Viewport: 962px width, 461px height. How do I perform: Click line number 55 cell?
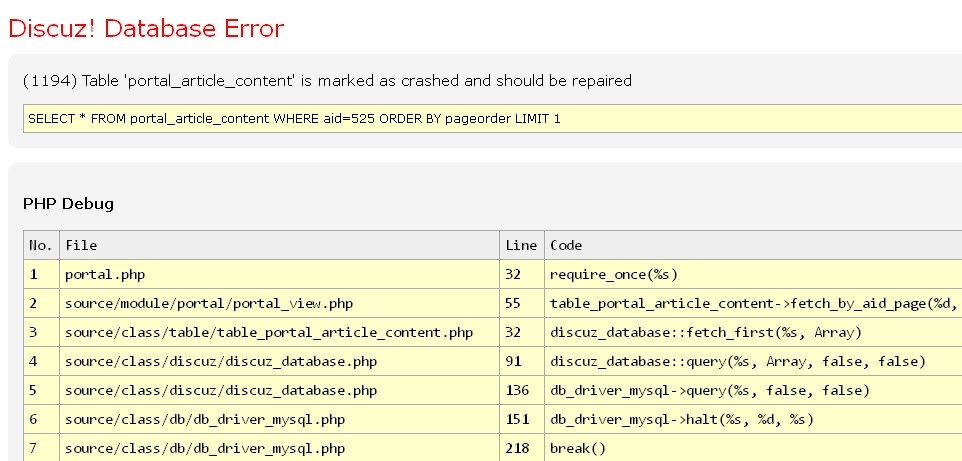(521, 303)
